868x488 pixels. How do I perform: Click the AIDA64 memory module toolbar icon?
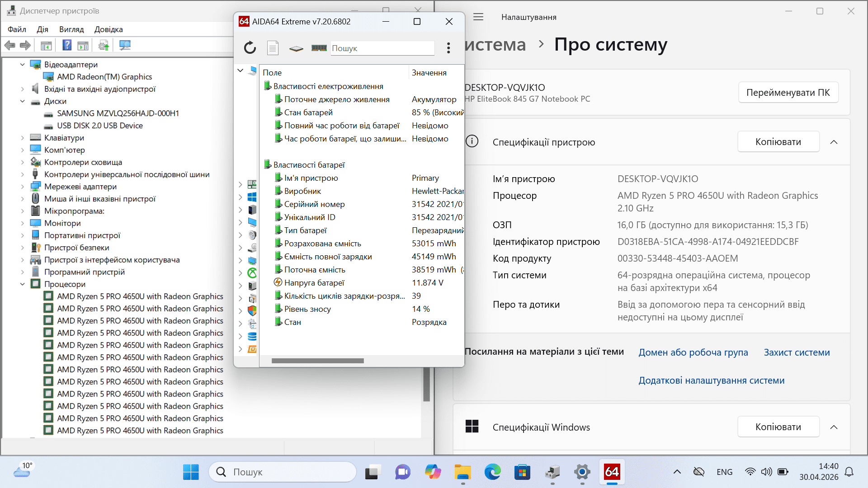coord(319,48)
